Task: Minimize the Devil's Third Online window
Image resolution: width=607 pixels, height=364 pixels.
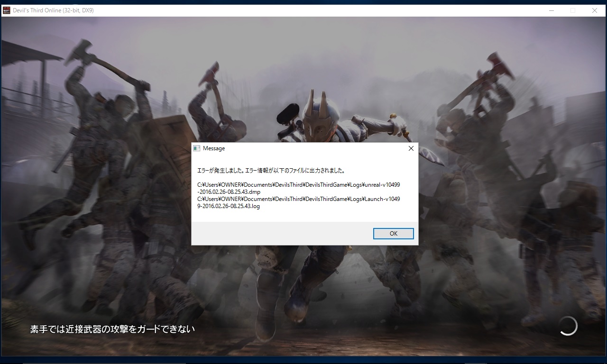Action: (552, 10)
